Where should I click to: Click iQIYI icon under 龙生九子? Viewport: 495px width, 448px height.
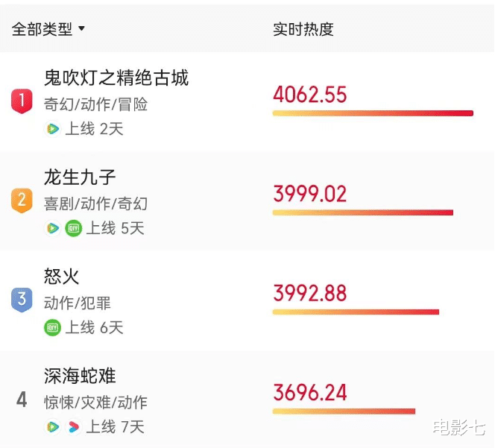pyautogui.click(x=74, y=228)
